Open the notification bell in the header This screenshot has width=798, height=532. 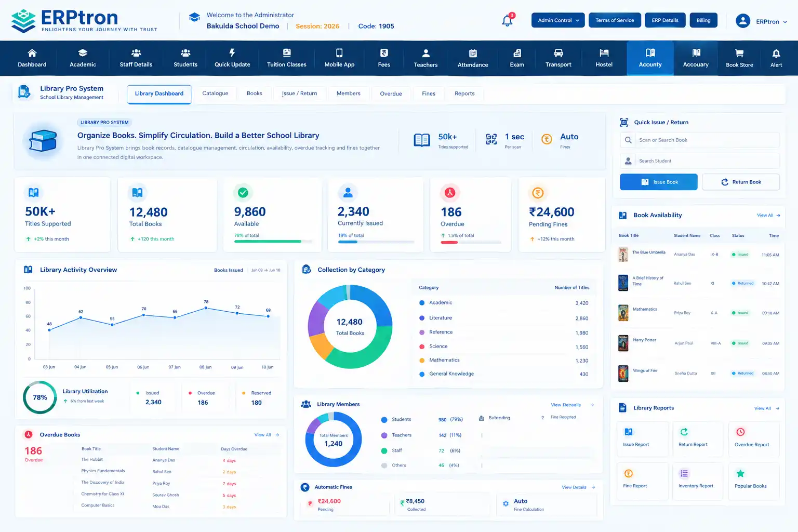(508, 20)
